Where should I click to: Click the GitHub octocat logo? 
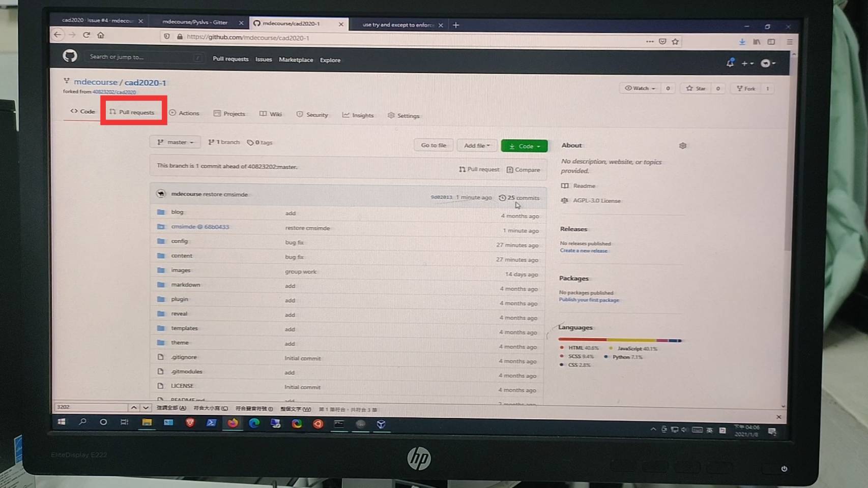pyautogui.click(x=70, y=55)
